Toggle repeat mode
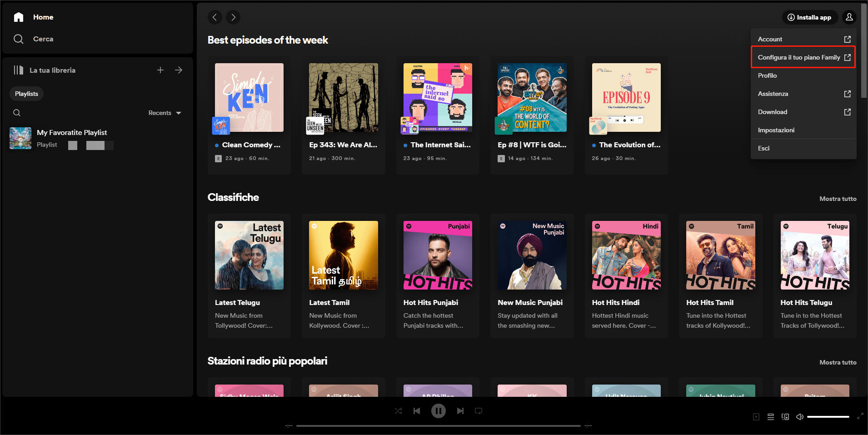The width and height of the screenshot is (868, 435). (x=479, y=411)
